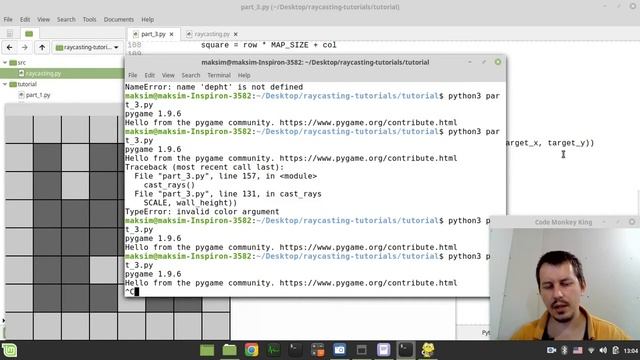Open the editor Search menu

coord(66,20)
